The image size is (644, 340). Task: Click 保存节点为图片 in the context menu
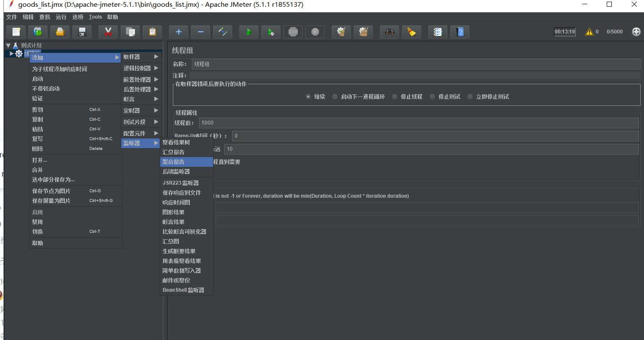pos(76,191)
